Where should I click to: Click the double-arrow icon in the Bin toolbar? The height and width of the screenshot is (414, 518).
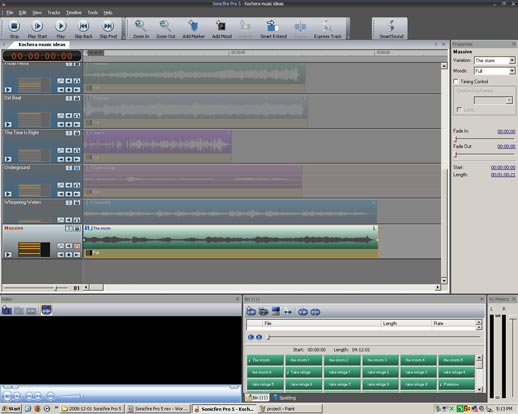[288, 312]
